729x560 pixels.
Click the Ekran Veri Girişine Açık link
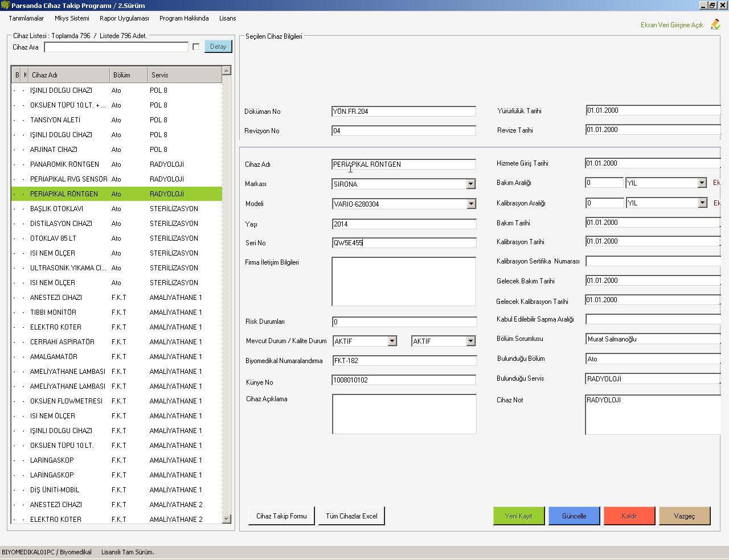(671, 25)
